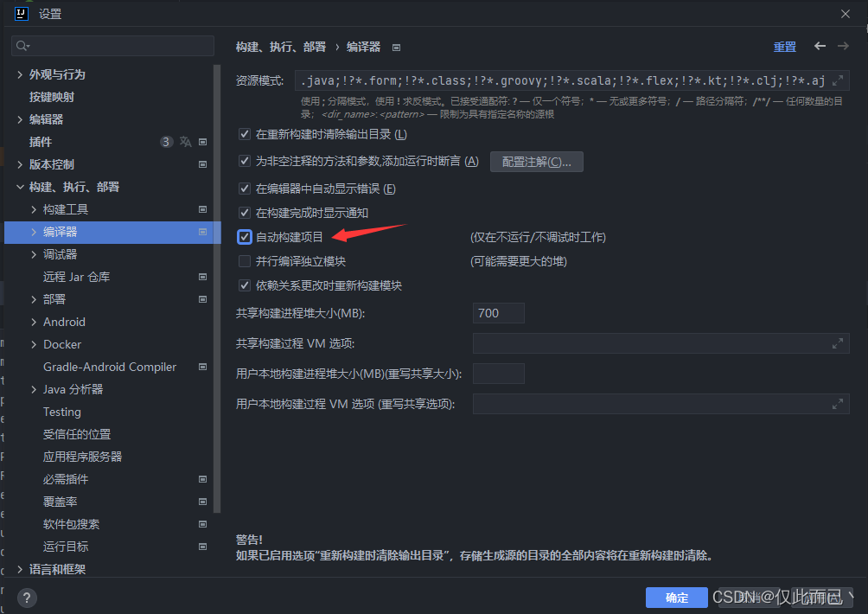Uncheck 在重新构建时清除输出目录
This screenshot has height=614, width=868.
tap(245, 135)
